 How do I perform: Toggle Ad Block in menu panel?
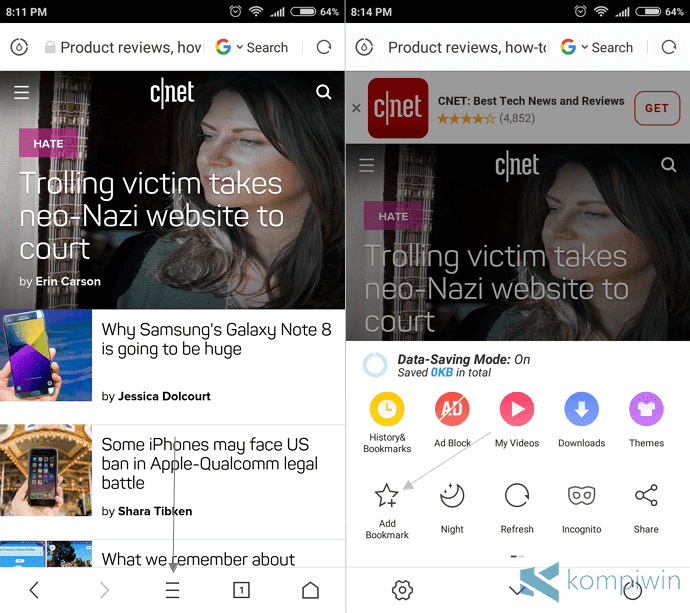coord(452,419)
